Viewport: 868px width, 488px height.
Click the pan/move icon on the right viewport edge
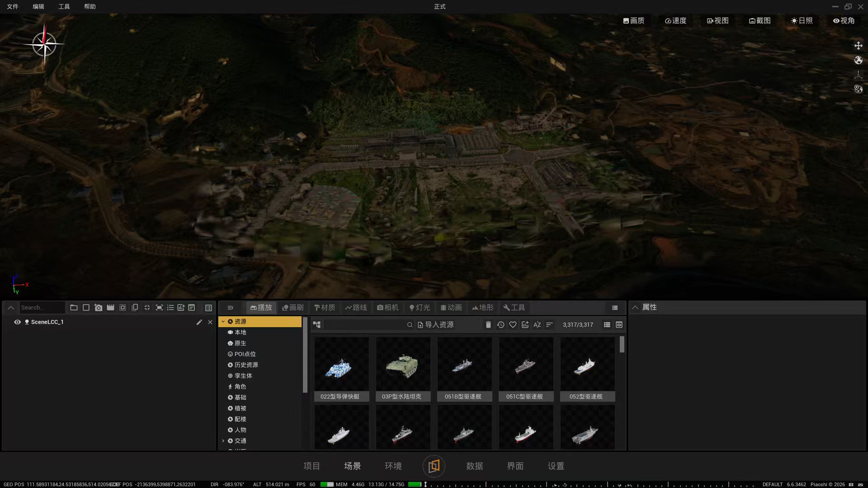(858, 46)
